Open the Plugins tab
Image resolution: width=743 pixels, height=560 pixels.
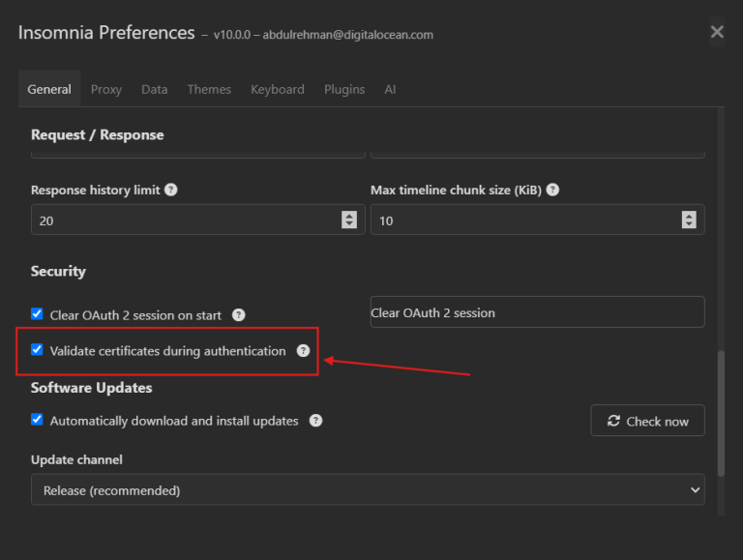(344, 89)
